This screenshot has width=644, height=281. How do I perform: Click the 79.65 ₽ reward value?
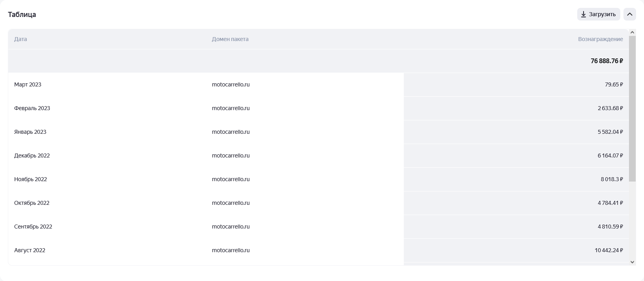[614, 84]
